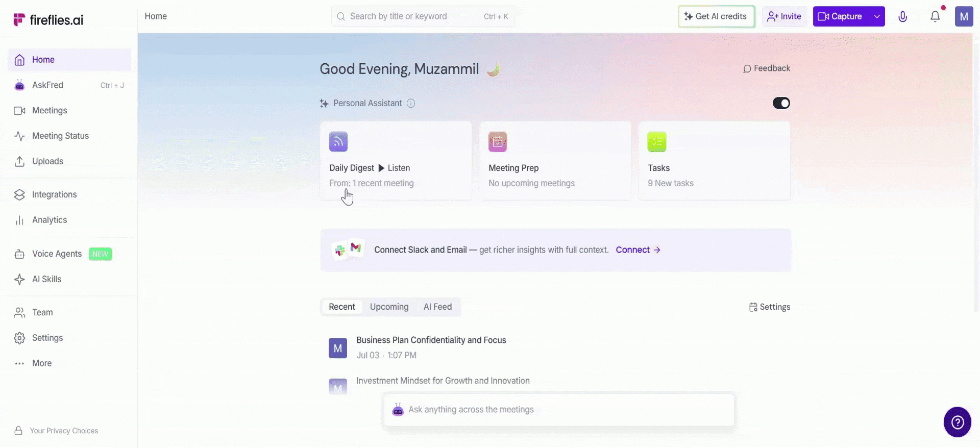The height and width of the screenshot is (448, 980).
Task: Click the Personal Assistant info icon
Action: click(411, 103)
